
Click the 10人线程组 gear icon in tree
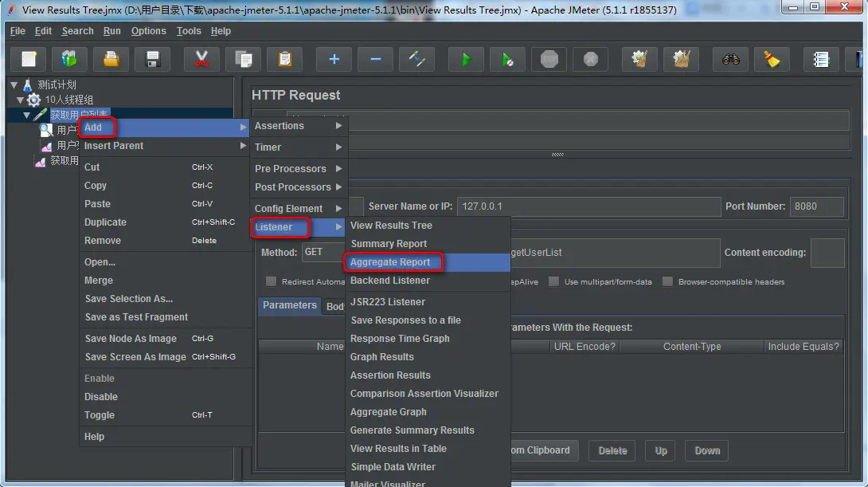pyautogui.click(x=33, y=100)
